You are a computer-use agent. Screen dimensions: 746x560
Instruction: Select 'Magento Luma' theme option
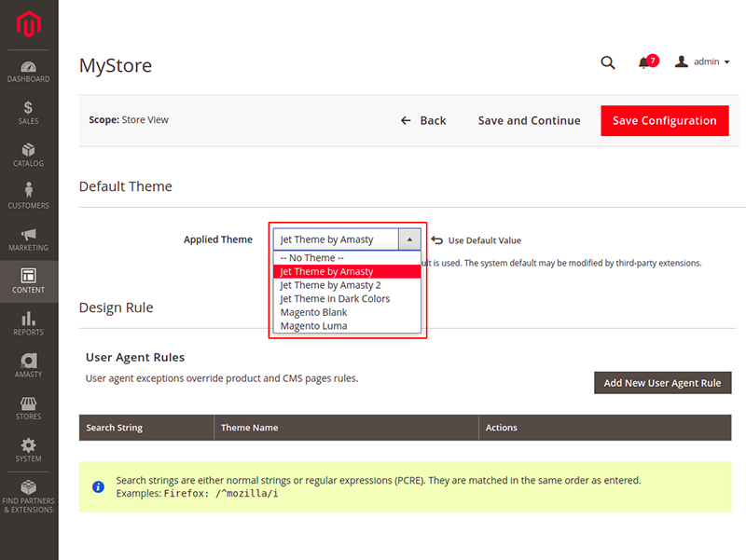[x=347, y=326]
